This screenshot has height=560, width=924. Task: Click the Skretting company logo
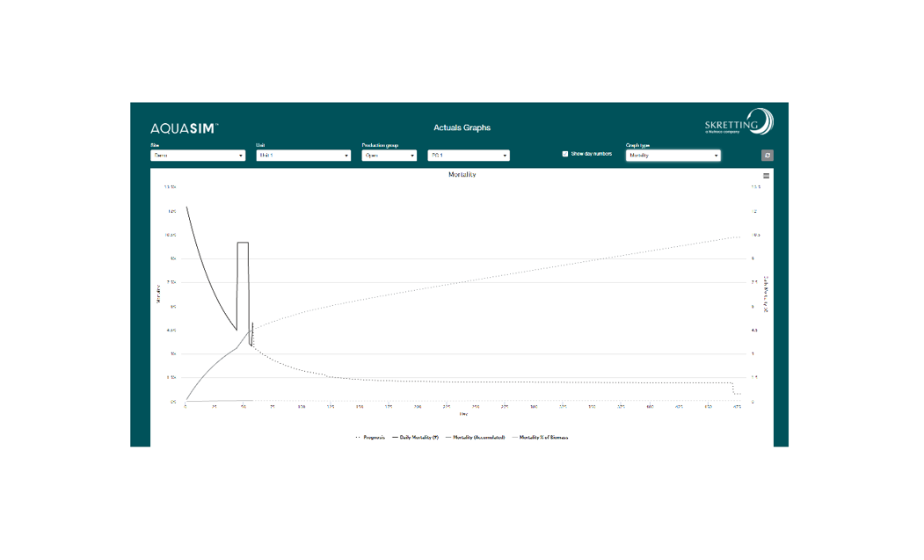[x=738, y=123]
